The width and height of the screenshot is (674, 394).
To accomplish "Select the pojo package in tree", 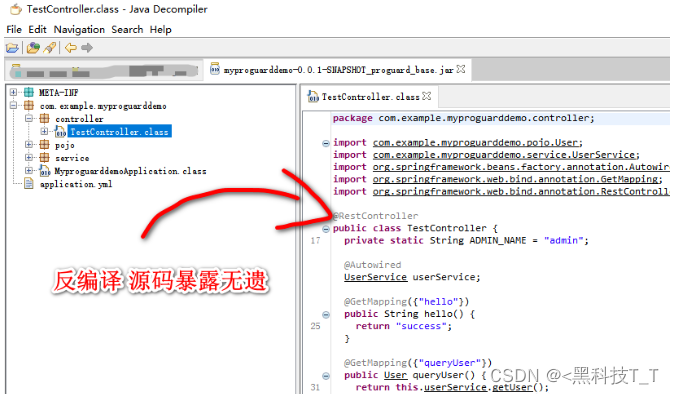I will tap(65, 145).
